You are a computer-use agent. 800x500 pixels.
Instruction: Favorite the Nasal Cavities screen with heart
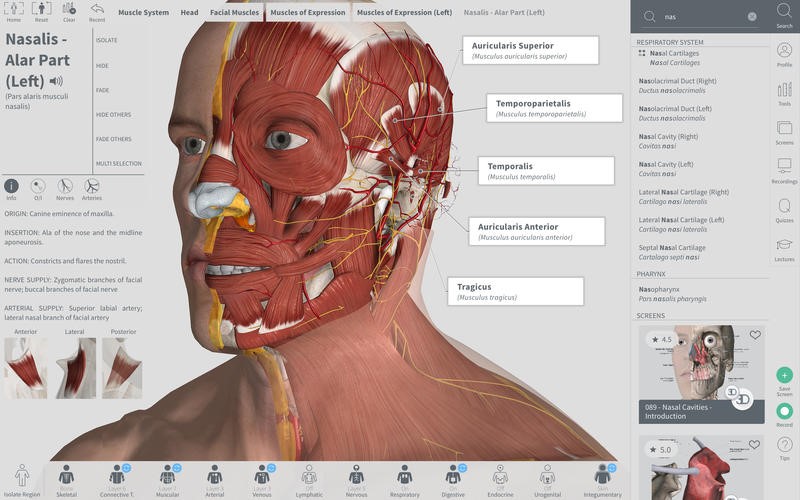[x=755, y=335]
